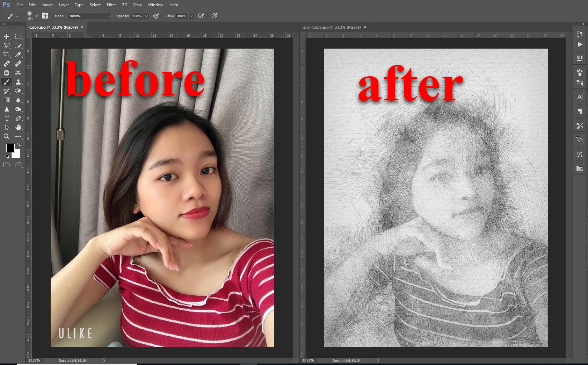Open the blending Mode dropdown

point(89,16)
